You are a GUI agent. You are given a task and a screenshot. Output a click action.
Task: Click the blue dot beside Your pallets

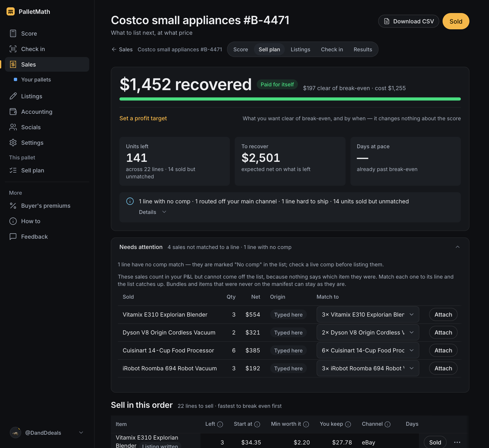tap(15, 79)
